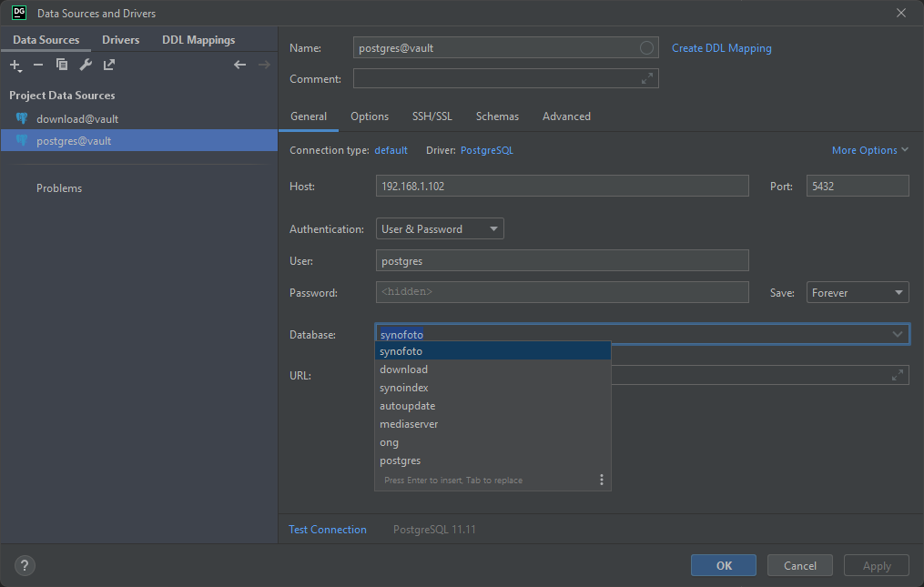Change the connection type default link
Viewport: 924px width, 587px height.
391,150
